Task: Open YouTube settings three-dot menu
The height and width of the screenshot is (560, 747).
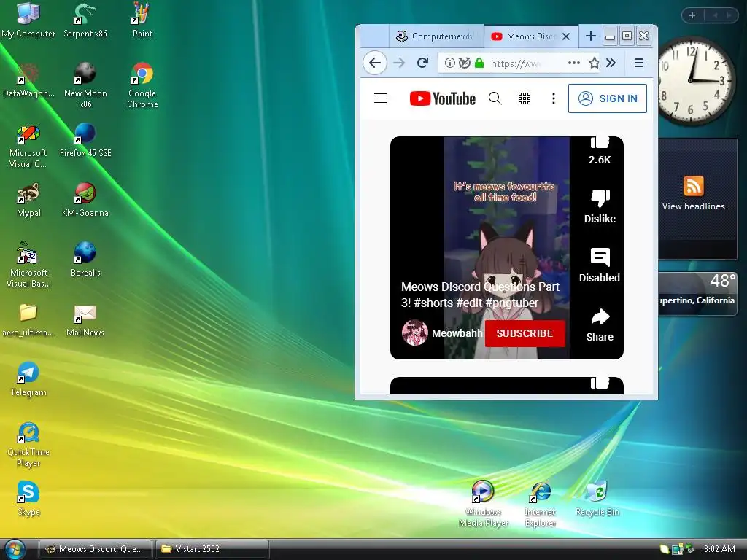Action: pos(553,98)
